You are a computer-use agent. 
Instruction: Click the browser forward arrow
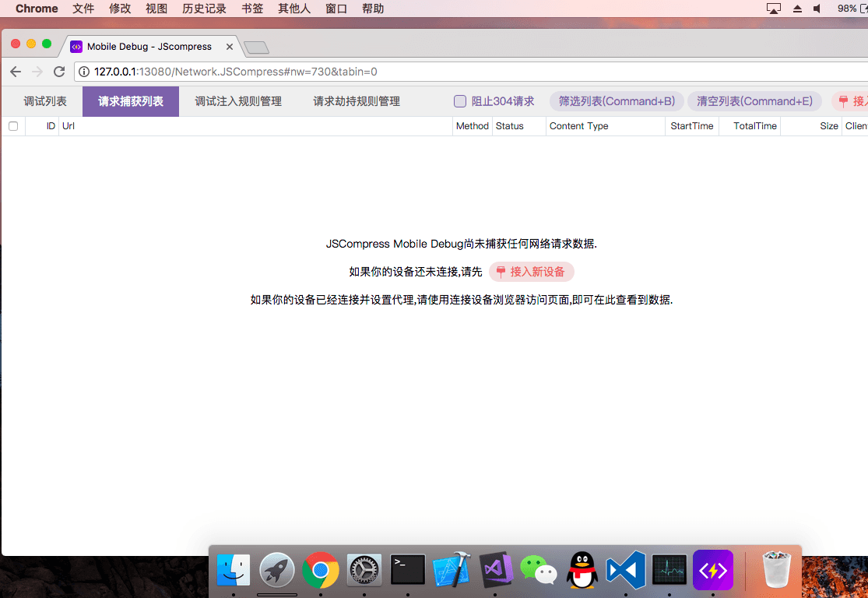tap(37, 72)
